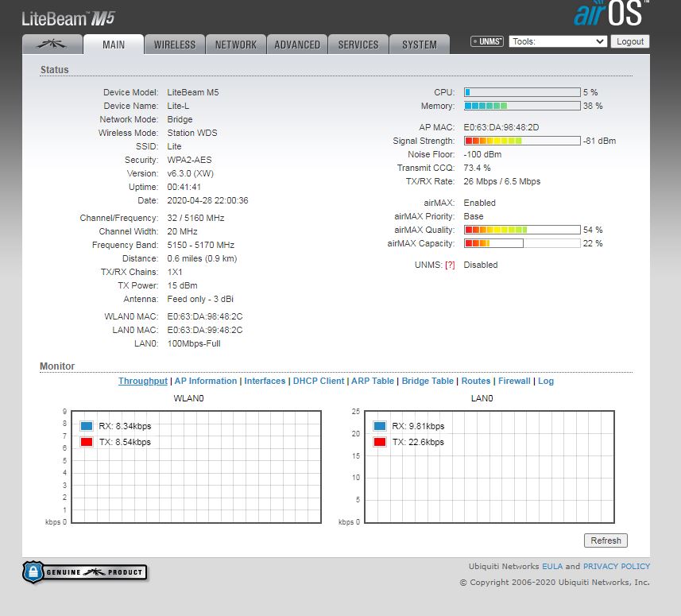Switch to the SERVICES tab
681x616 pixels.
click(x=358, y=45)
